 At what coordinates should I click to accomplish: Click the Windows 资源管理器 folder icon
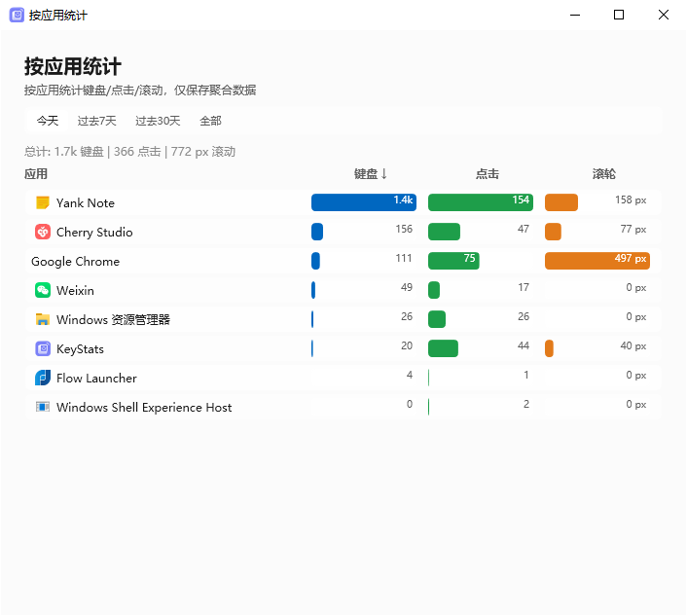pos(43,319)
